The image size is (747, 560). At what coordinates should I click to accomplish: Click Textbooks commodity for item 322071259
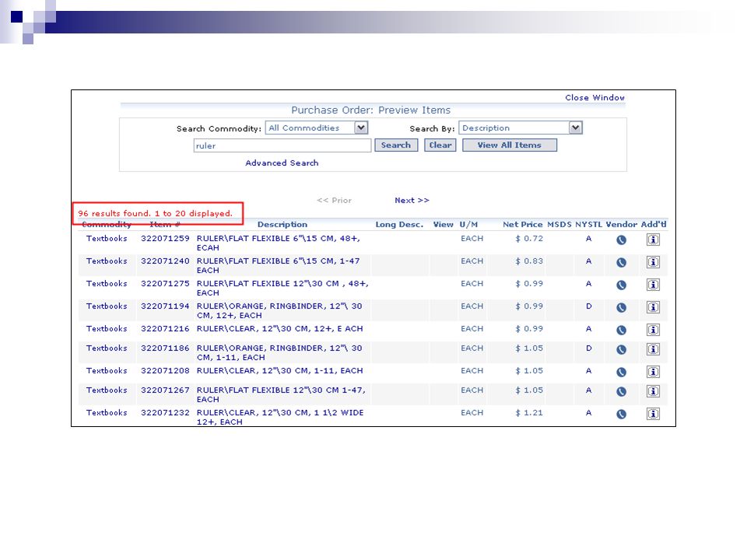tap(107, 239)
